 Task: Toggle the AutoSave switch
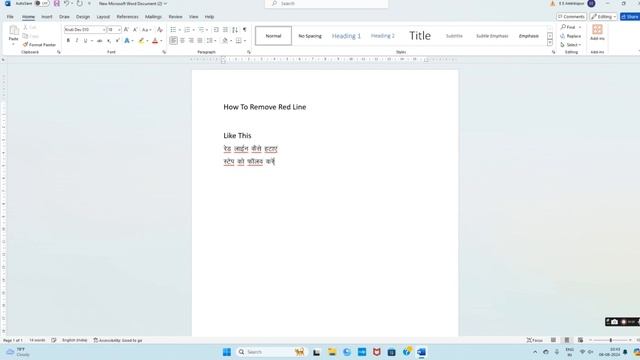coord(42,3)
